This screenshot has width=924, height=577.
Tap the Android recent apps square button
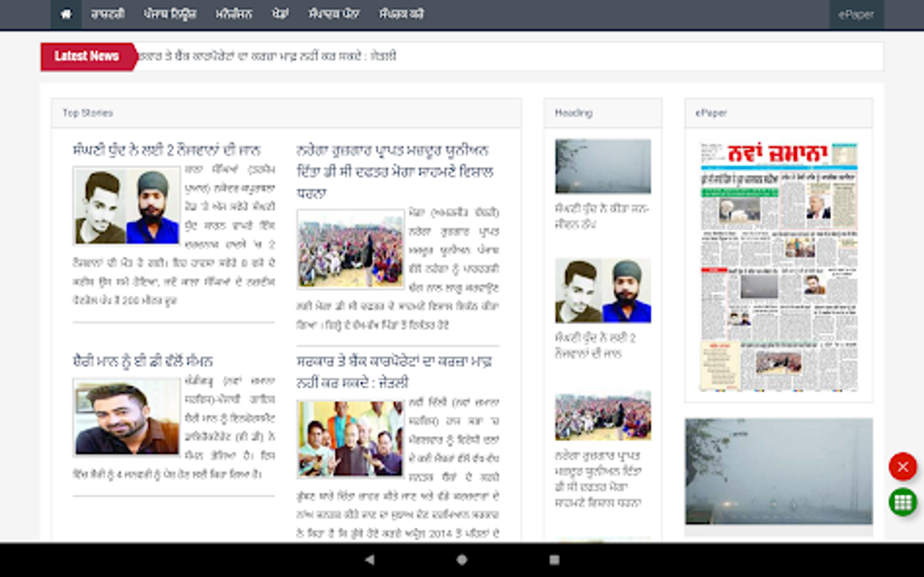click(554, 560)
